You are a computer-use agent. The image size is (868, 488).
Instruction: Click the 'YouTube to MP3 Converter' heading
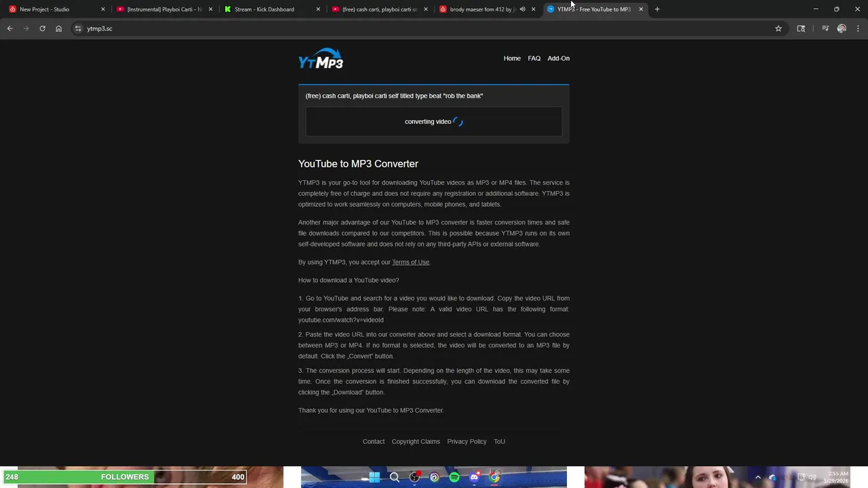pyautogui.click(x=358, y=163)
